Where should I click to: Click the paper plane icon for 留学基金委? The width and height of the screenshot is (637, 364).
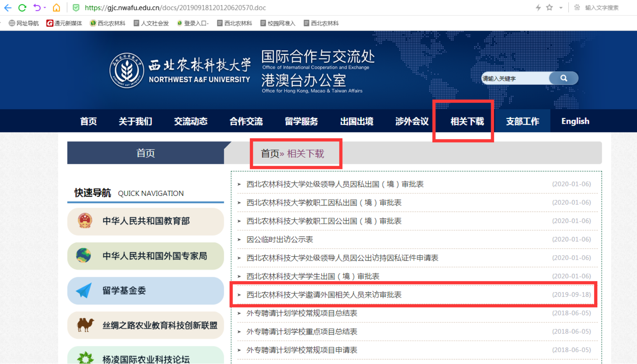point(84,291)
